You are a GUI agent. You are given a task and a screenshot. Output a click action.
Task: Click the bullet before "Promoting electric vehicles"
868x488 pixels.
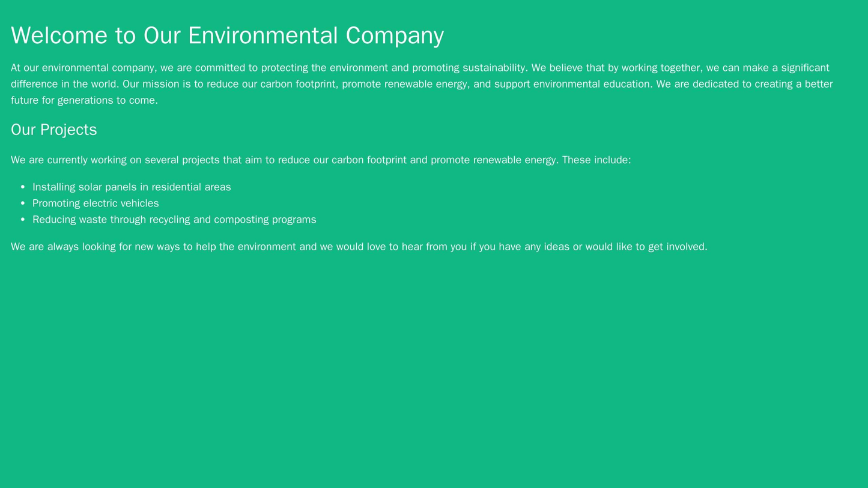(23, 203)
